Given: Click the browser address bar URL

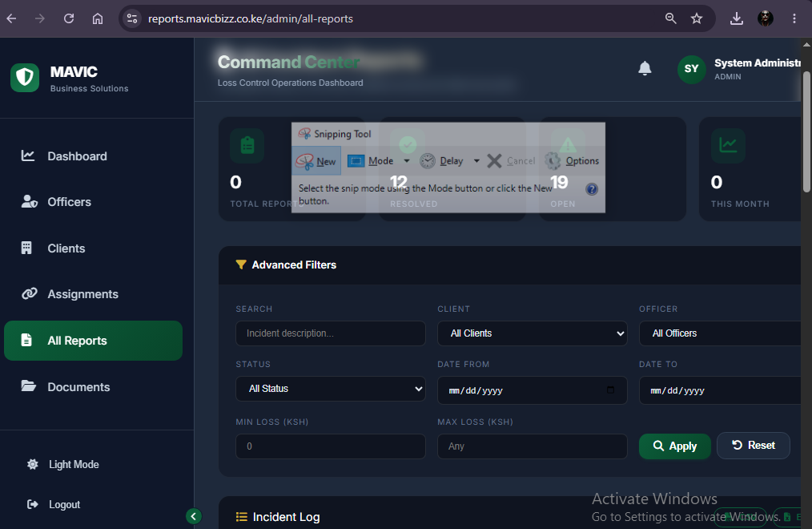Looking at the screenshot, I should (x=251, y=18).
